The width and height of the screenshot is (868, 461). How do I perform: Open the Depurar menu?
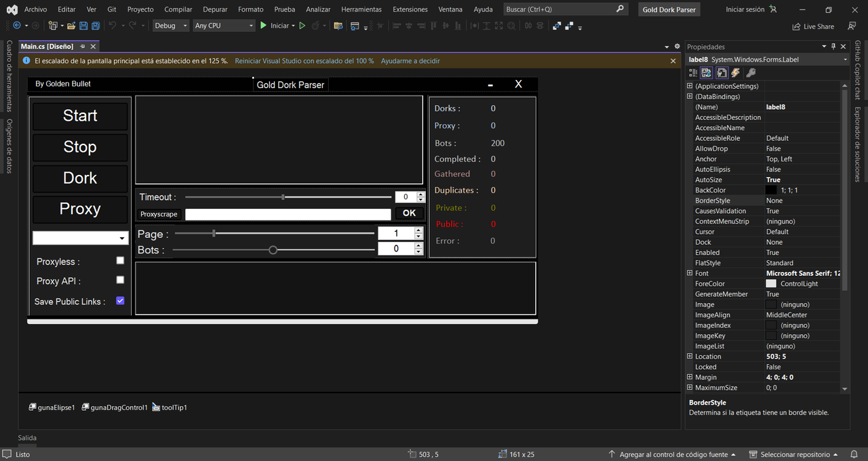pos(215,9)
